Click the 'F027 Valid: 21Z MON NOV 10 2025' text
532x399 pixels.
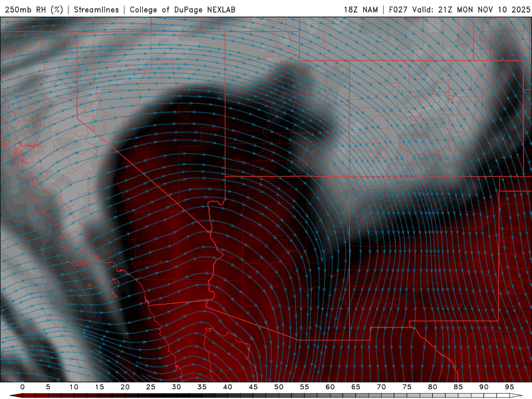(x=460, y=9)
